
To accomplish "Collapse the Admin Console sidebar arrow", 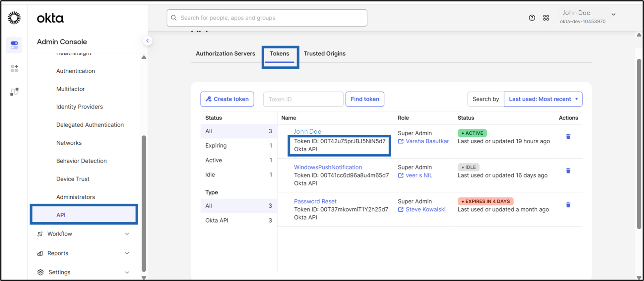I will pos(148,41).
